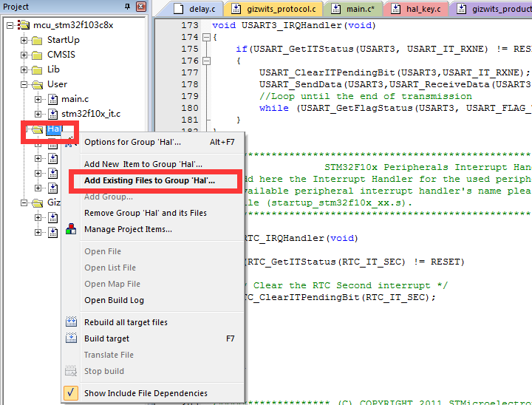
Task: Expand the Lib group
Action: coord(24,69)
